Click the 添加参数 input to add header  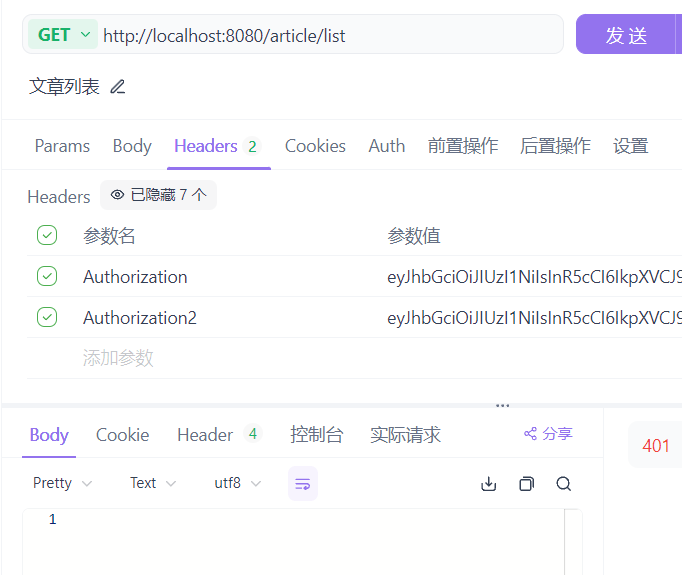tap(118, 358)
